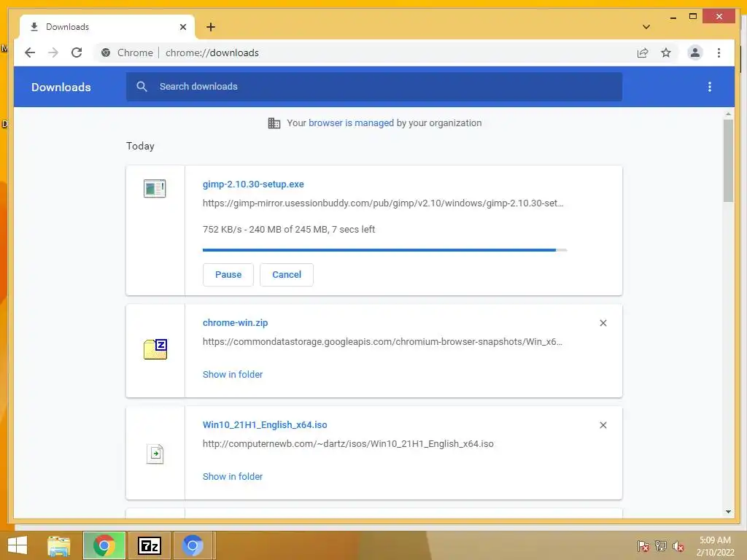This screenshot has height=560, width=747.
Task: Select the Downloads tab
Action: [x=107, y=27]
